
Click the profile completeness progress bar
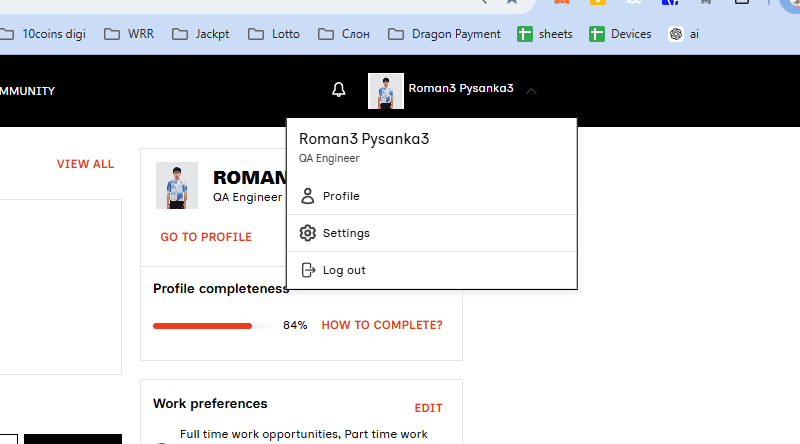(212, 326)
